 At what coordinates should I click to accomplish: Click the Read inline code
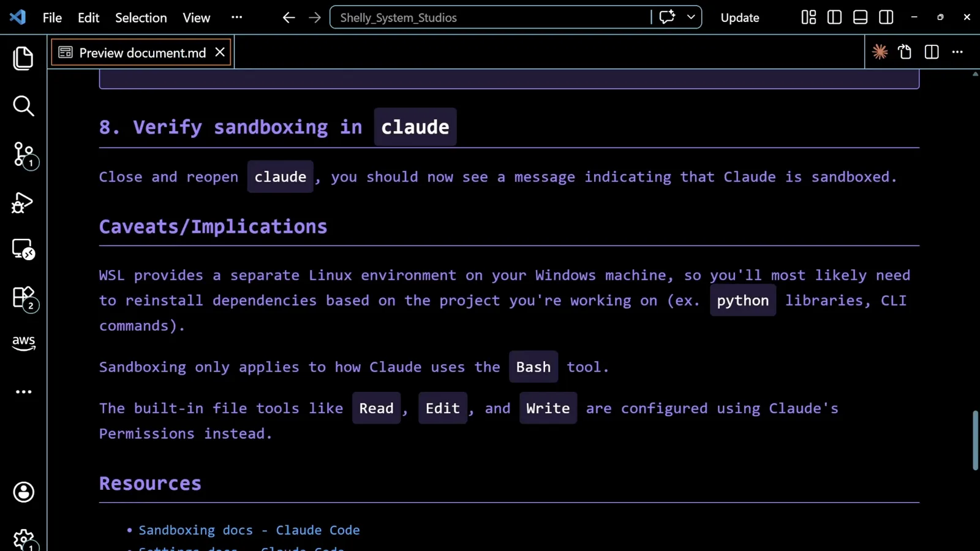pyautogui.click(x=376, y=408)
